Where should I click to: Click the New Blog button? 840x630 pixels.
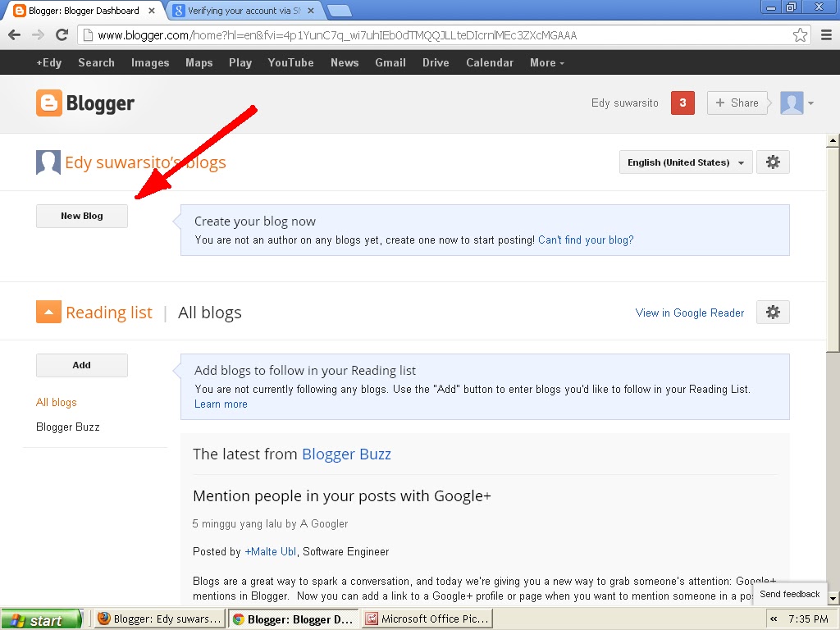[82, 216]
